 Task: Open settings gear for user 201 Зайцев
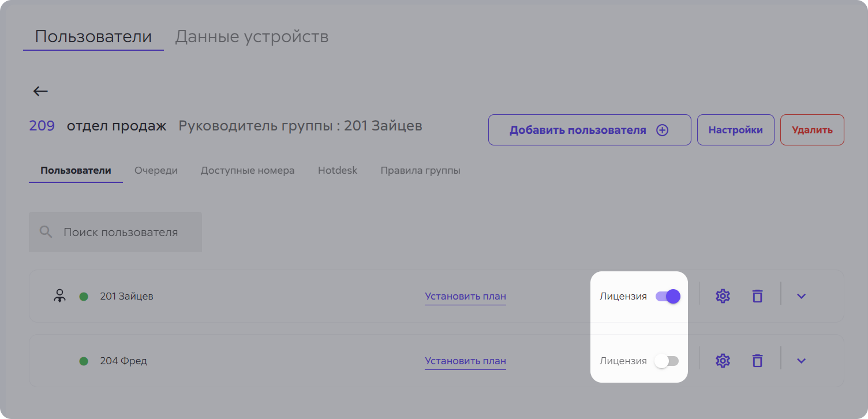point(722,295)
